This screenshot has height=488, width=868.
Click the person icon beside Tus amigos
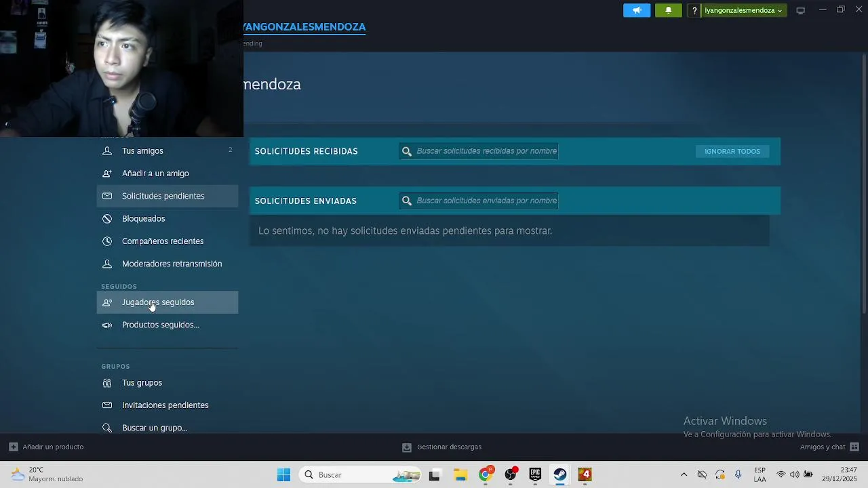click(x=107, y=150)
